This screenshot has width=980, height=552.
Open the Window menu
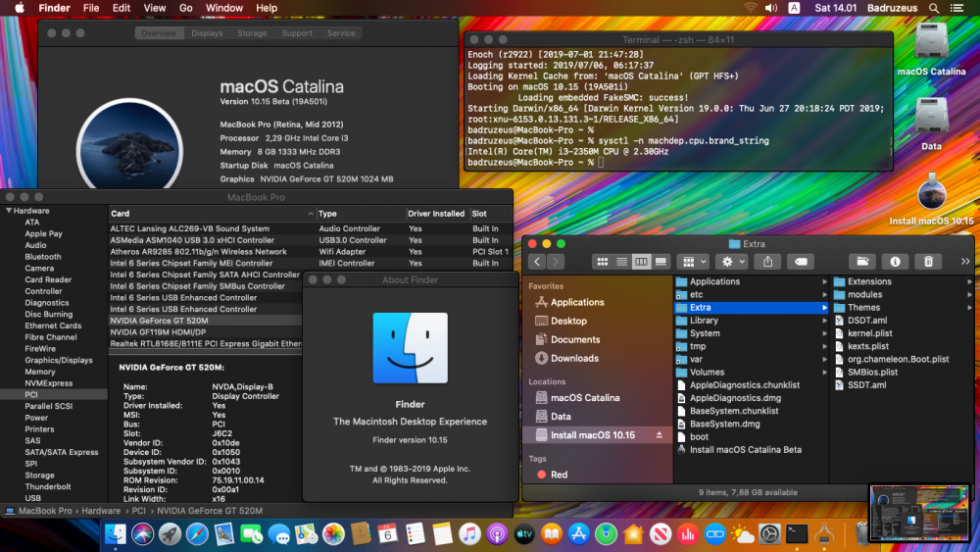tap(223, 8)
